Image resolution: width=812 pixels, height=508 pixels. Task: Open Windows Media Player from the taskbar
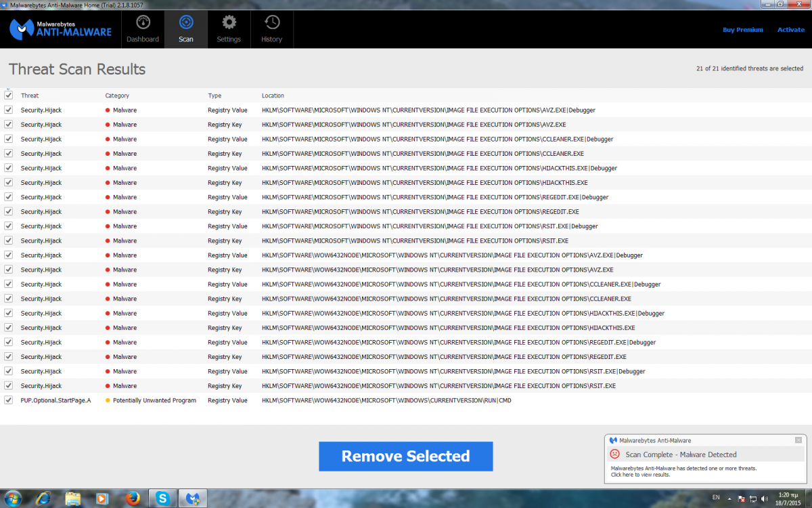click(103, 499)
